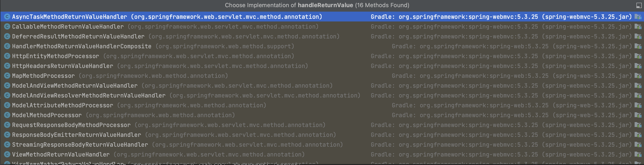Click class icon beside ModelAttributeMethodProcessor

pos(7,105)
